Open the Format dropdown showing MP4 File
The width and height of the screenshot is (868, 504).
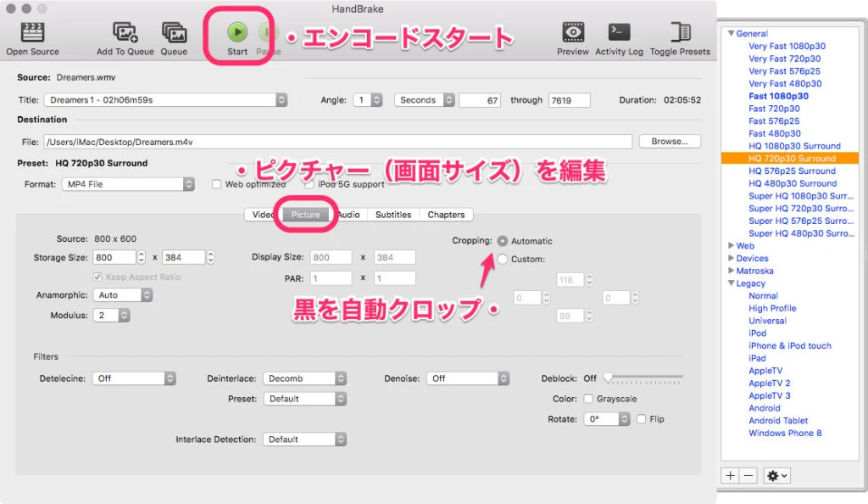tap(128, 184)
